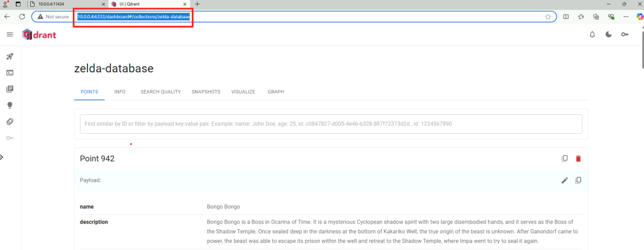The image size is (644, 250).
Task: Click the Bongo Bongo description paragraph
Action: [392, 232]
